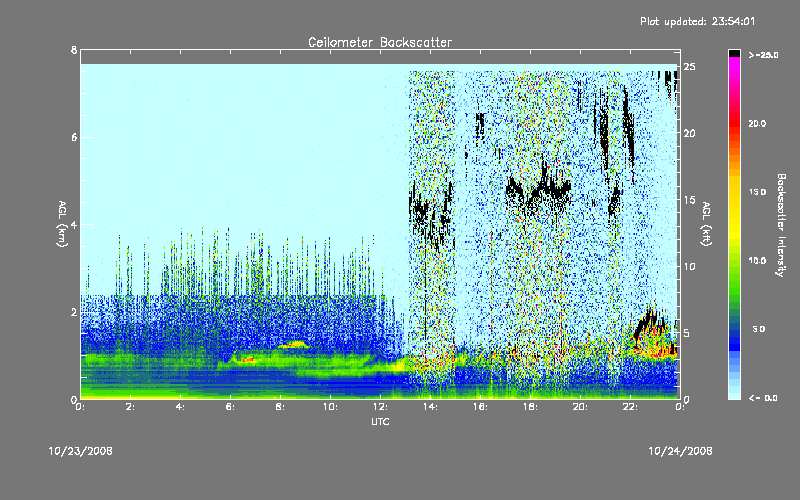Click the 'Backscatter Intensity' colorbar label

[781, 225]
